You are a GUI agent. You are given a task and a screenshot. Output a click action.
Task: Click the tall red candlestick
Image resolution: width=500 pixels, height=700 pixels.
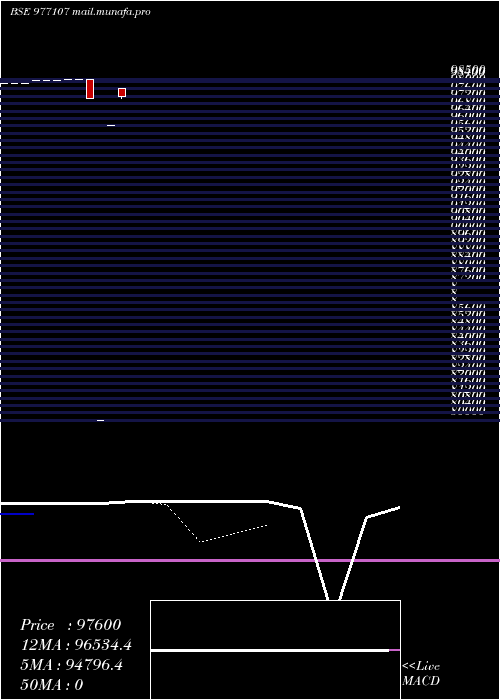(x=90, y=89)
